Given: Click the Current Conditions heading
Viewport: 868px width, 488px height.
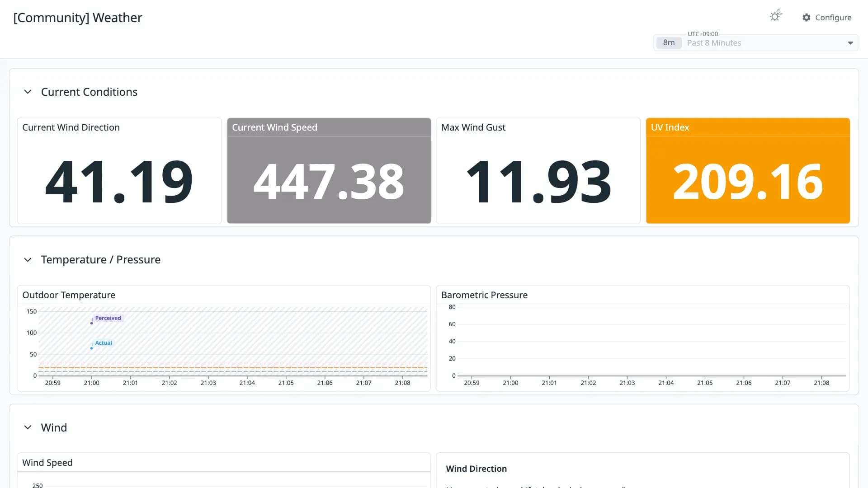Looking at the screenshot, I should (x=89, y=92).
